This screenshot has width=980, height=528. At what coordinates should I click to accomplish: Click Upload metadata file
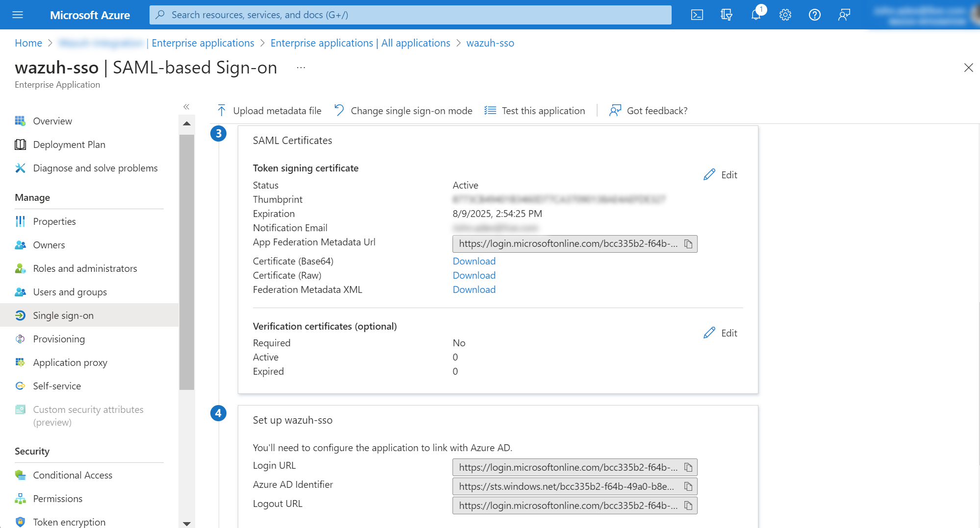pos(269,111)
